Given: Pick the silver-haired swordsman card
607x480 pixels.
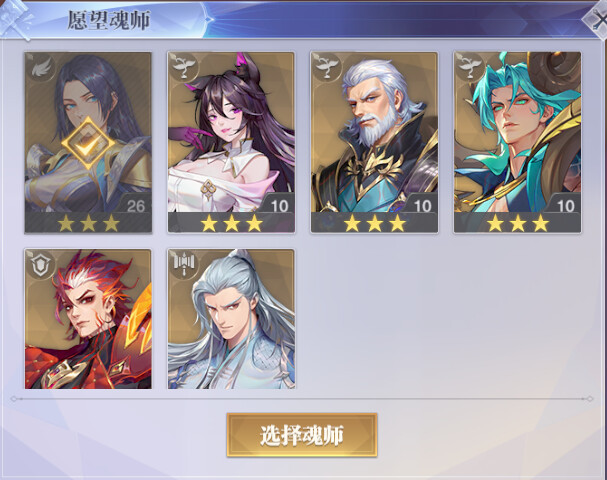Looking at the screenshot, I should pyautogui.click(x=231, y=319).
